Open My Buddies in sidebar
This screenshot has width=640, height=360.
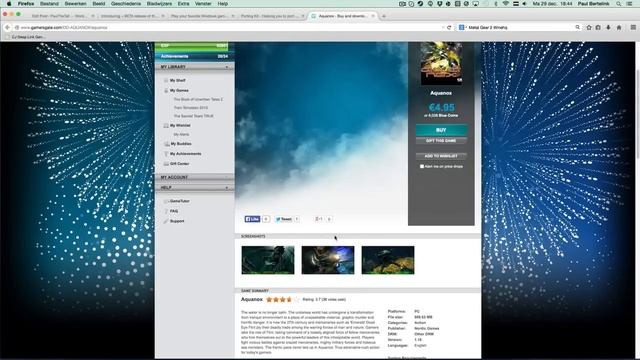[181, 144]
